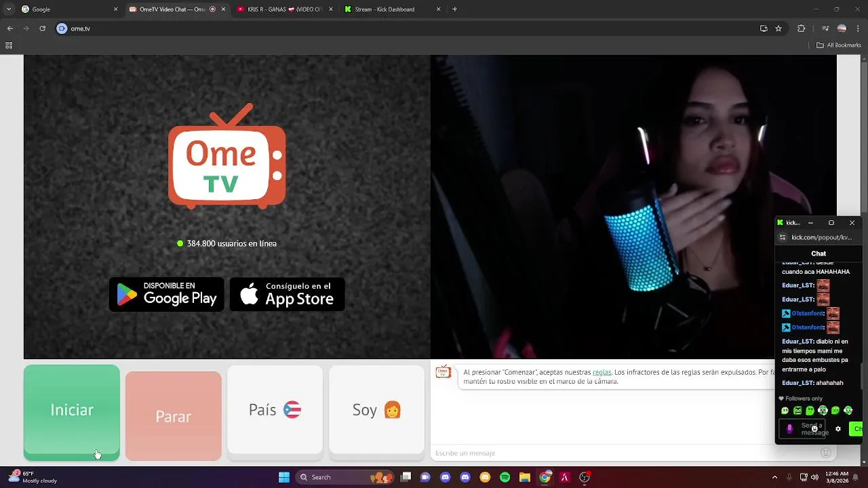Switch to the KRIS R - GANAS tab
Screen dimensions: 868x488
click(285, 9)
